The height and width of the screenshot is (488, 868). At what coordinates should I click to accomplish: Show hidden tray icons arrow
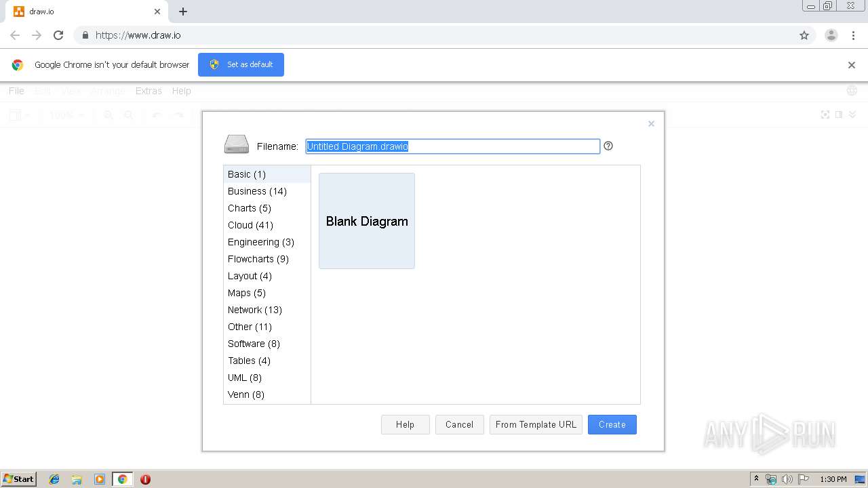[x=757, y=479]
